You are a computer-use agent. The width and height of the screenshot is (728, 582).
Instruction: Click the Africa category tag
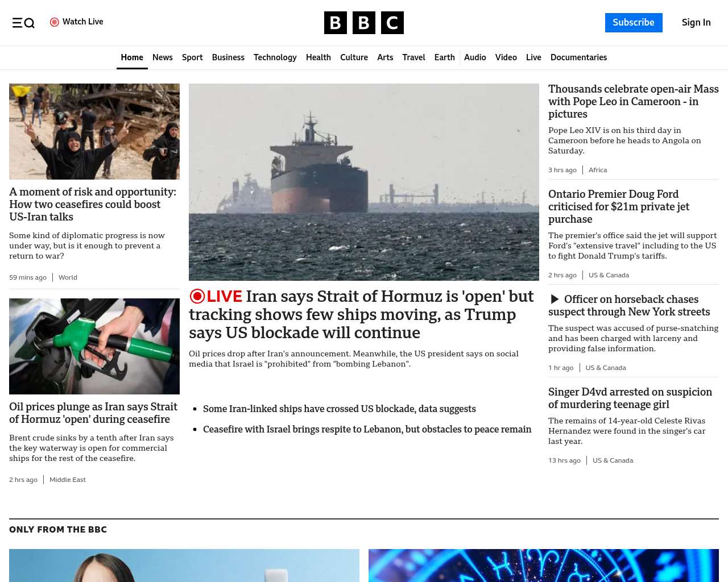point(597,170)
